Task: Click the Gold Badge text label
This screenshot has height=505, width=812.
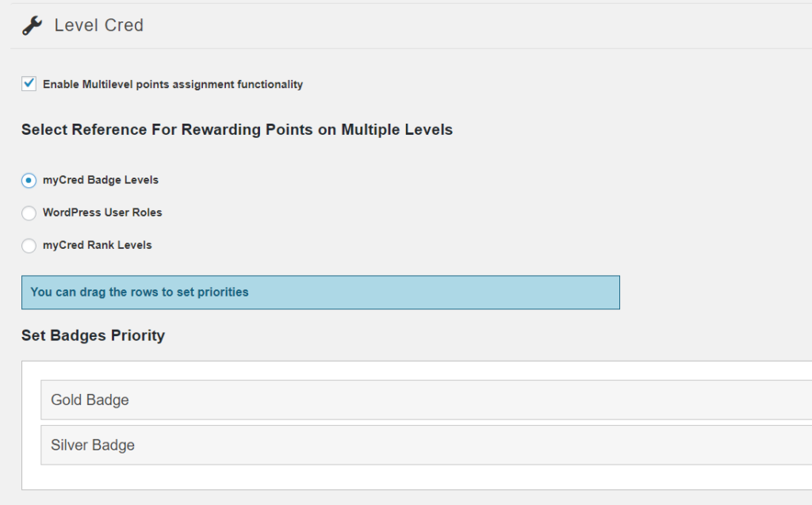Action: tap(90, 400)
